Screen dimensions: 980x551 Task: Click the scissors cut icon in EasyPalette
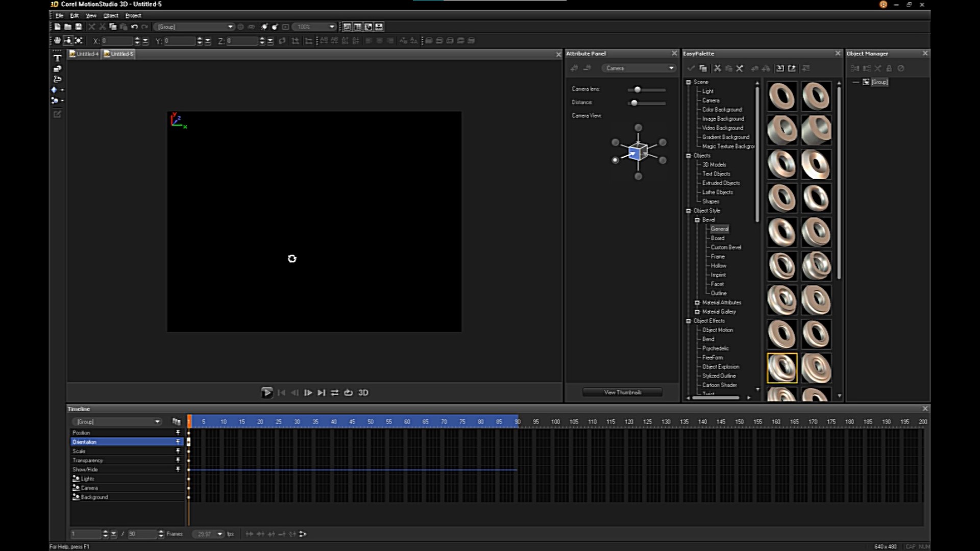(717, 68)
